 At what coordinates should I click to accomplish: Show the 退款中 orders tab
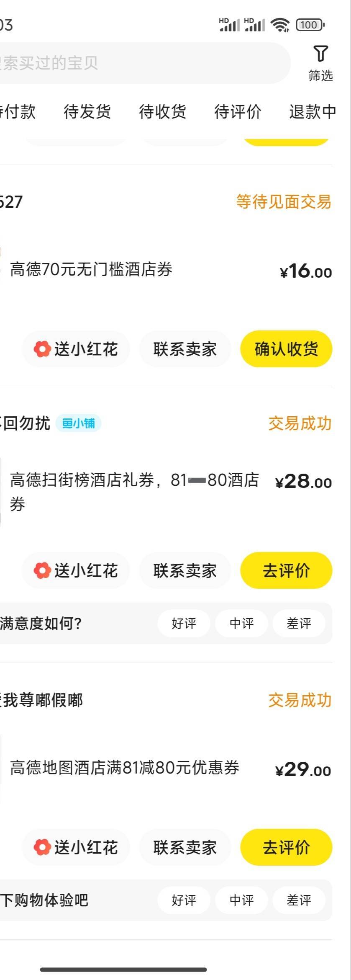click(x=313, y=112)
